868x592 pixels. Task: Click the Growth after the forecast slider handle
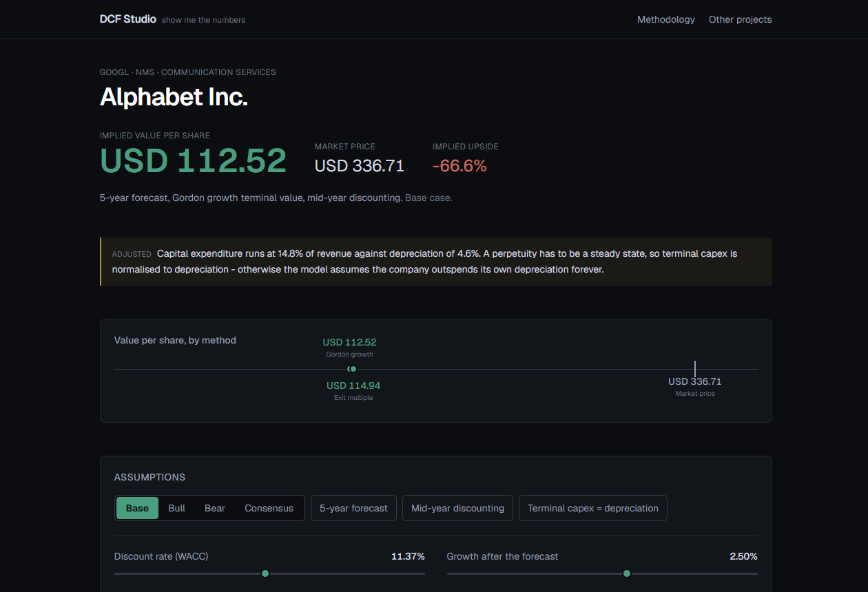pyautogui.click(x=627, y=573)
